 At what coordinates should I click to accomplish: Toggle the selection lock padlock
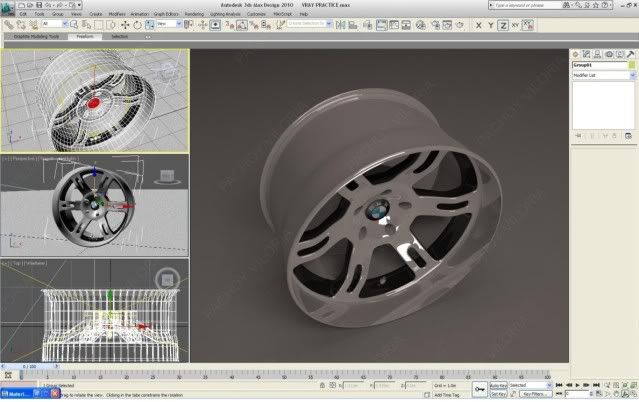(x=322, y=385)
